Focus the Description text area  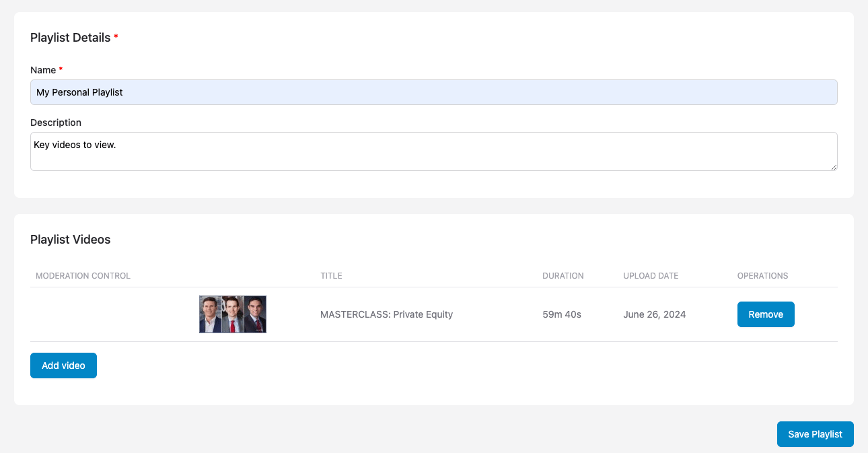(x=433, y=151)
